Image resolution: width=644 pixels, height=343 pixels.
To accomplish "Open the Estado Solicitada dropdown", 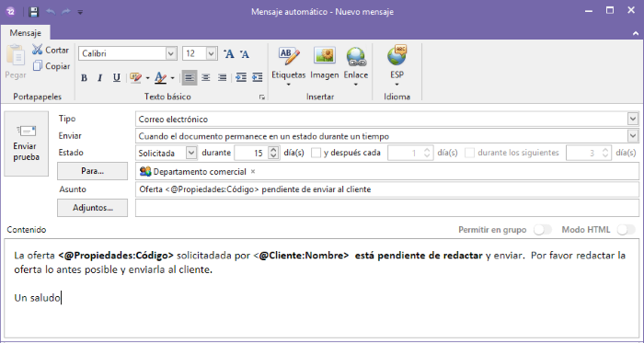I will click(x=191, y=153).
